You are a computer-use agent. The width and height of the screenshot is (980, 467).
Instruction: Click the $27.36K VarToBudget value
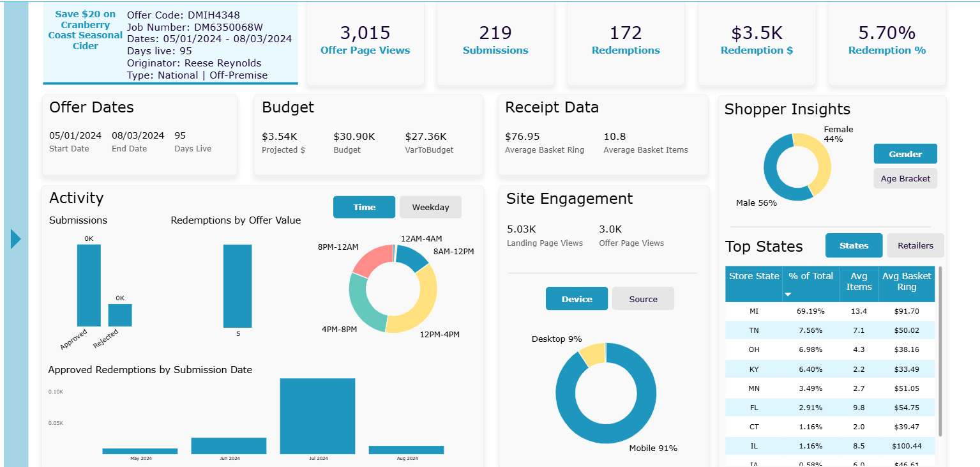[x=426, y=136]
